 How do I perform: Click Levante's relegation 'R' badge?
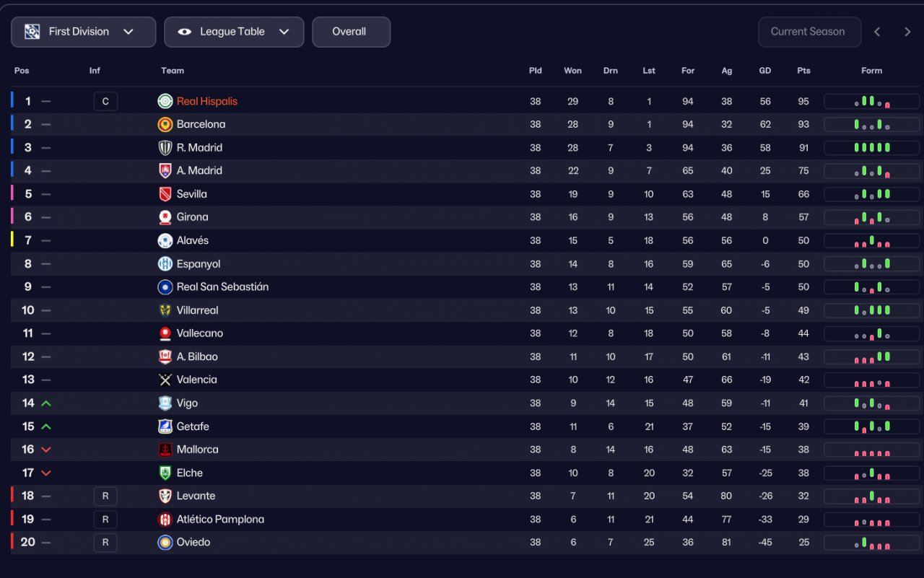pyautogui.click(x=105, y=496)
